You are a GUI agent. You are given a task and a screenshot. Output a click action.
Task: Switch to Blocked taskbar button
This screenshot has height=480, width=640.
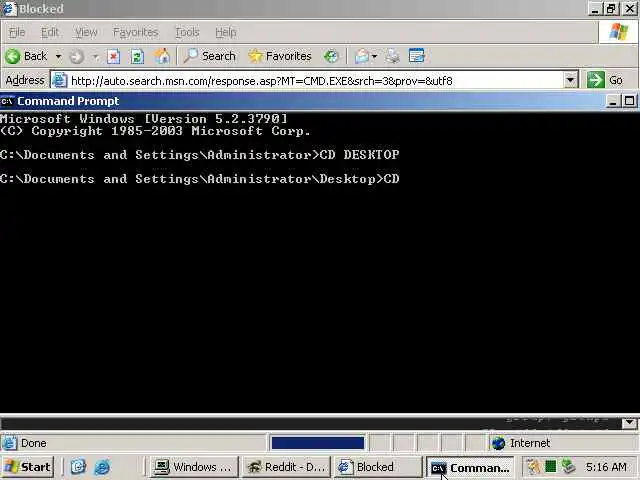point(378,467)
